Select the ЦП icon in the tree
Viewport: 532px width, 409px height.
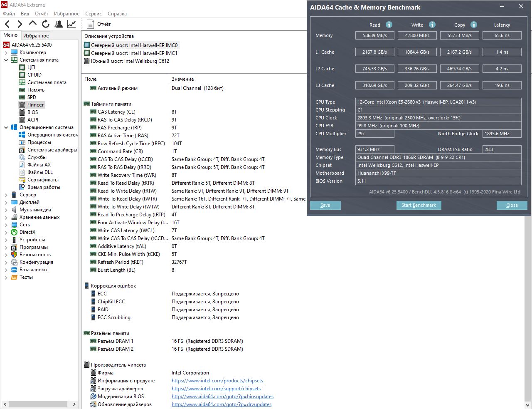tap(22, 67)
